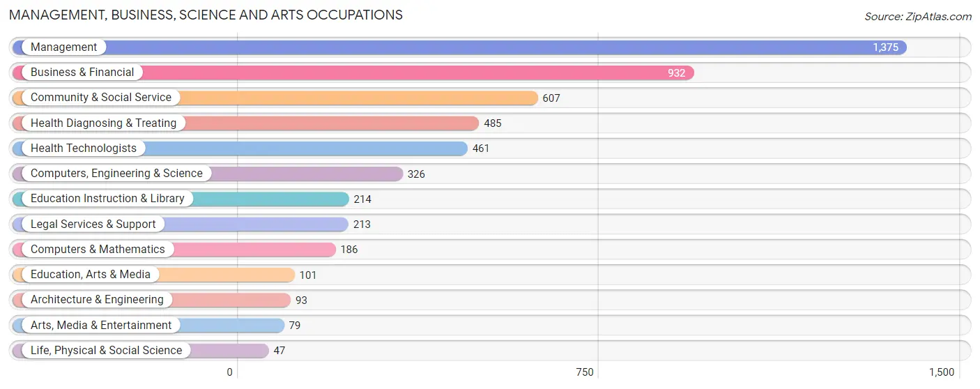Click the chart title heading
Viewport: 980px width, 389px height.
coord(206,15)
